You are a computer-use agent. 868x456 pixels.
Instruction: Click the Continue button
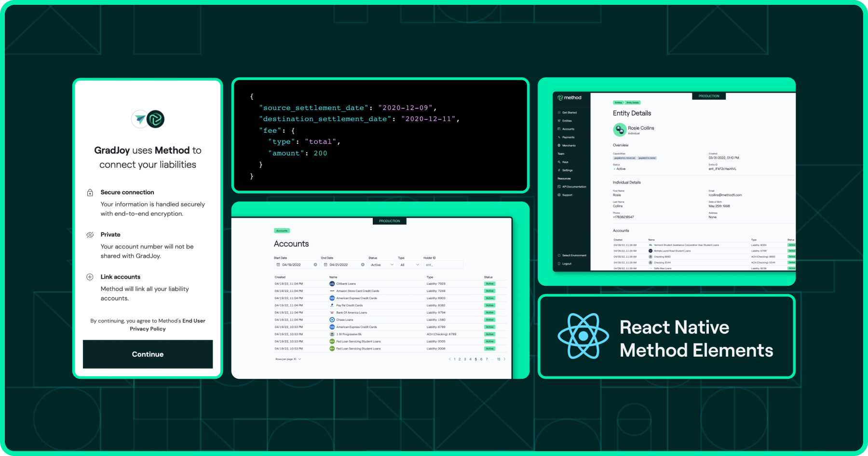(148, 354)
